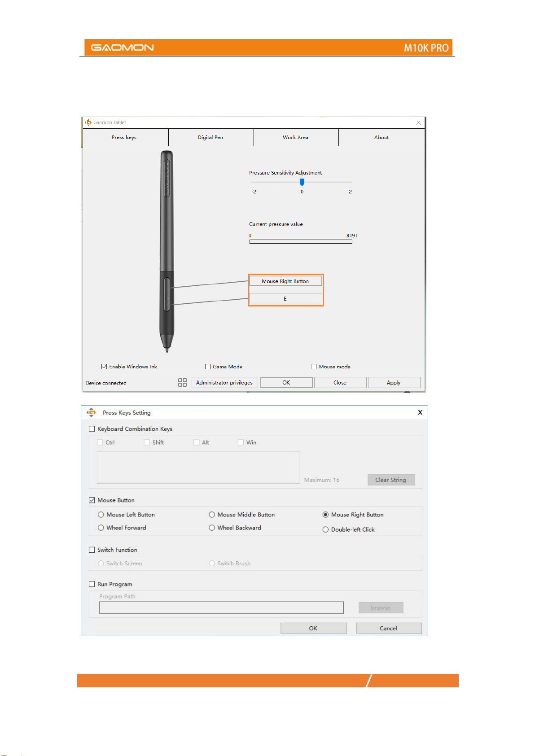This screenshot has width=535, height=756.
Task: Click the Gaomon Tablet title bar logo icon
Action: [x=88, y=122]
